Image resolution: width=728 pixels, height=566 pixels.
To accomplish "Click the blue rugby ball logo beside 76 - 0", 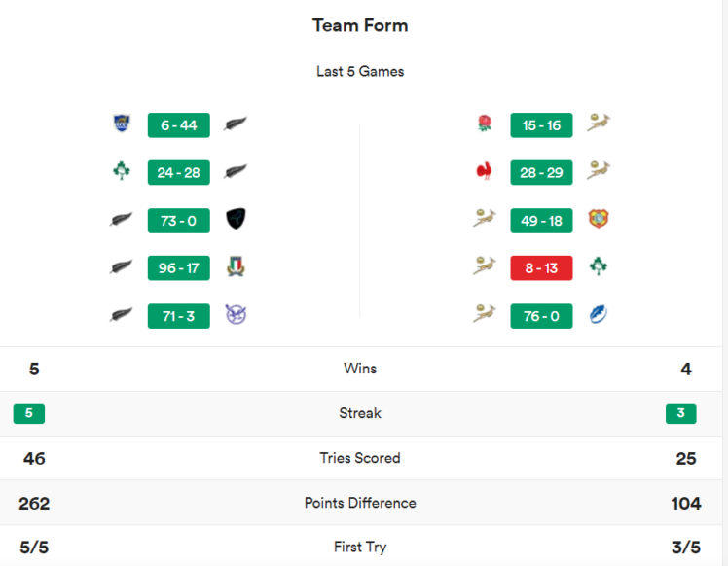I will pos(599,315).
